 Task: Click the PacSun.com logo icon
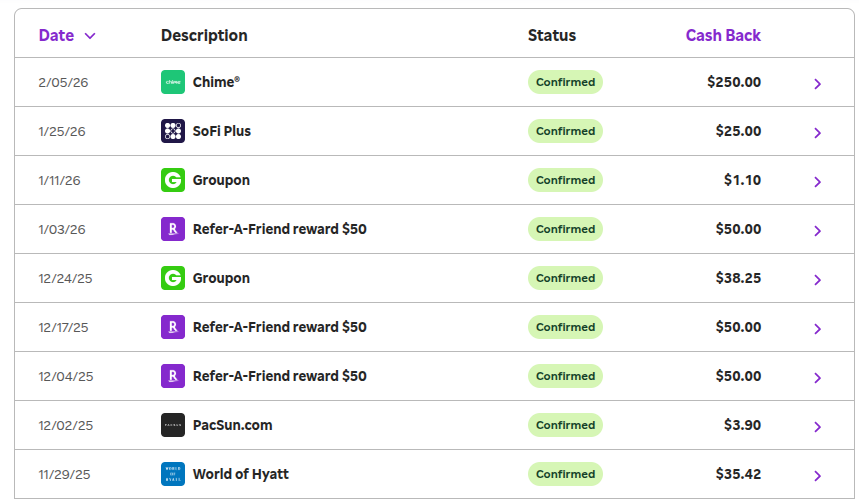(173, 425)
